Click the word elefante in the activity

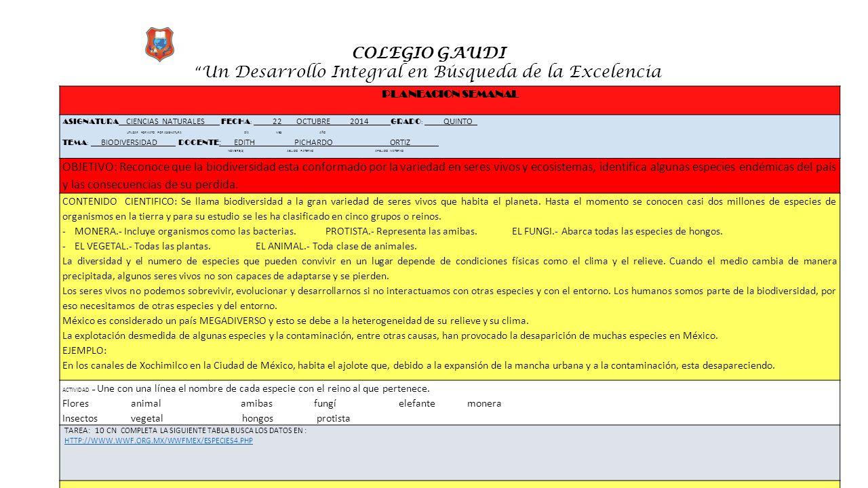[417, 403]
